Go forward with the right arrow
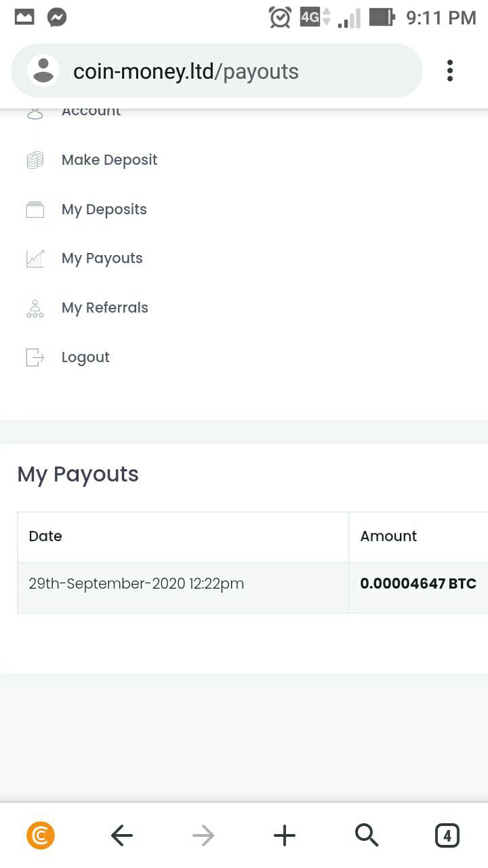The width and height of the screenshot is (488, 868). [203, 836]
